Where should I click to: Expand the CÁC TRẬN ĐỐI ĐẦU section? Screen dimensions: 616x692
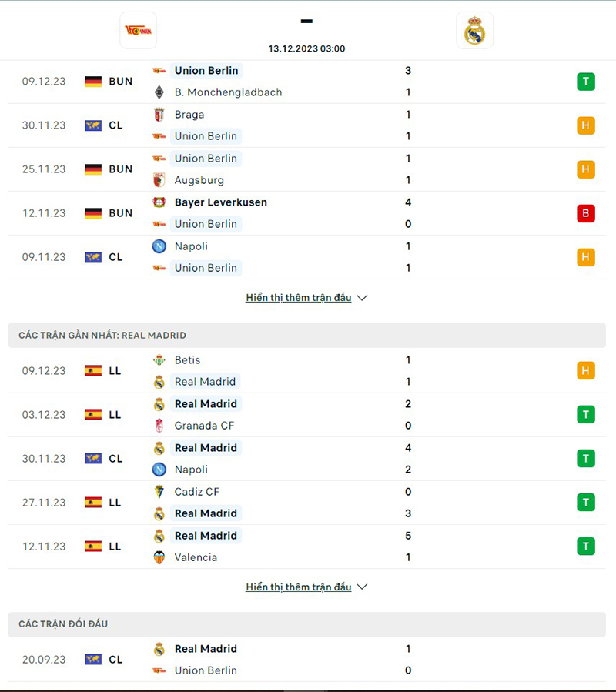click(62, 625)
